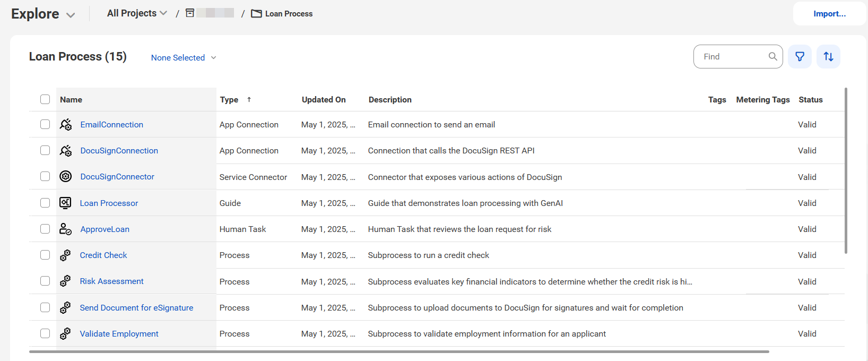Check the Credit Check row checkbox

pyautogui.click(x=45, y=255)
